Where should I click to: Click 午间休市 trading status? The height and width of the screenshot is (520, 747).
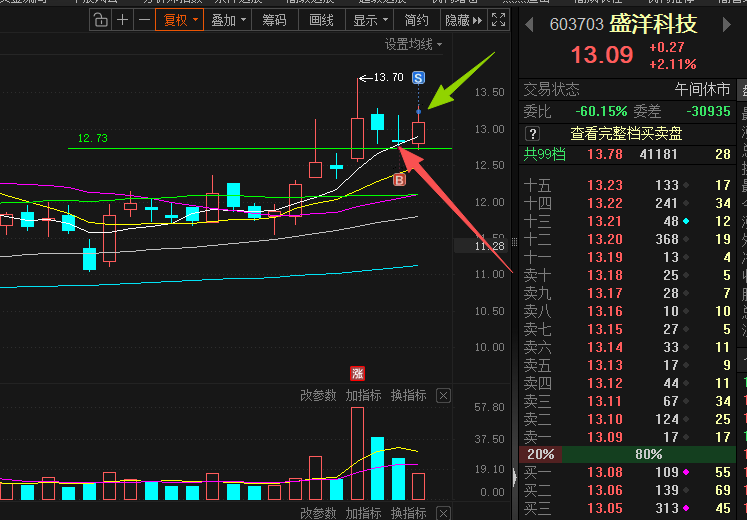pyautogui.click(x=702, y=90)
